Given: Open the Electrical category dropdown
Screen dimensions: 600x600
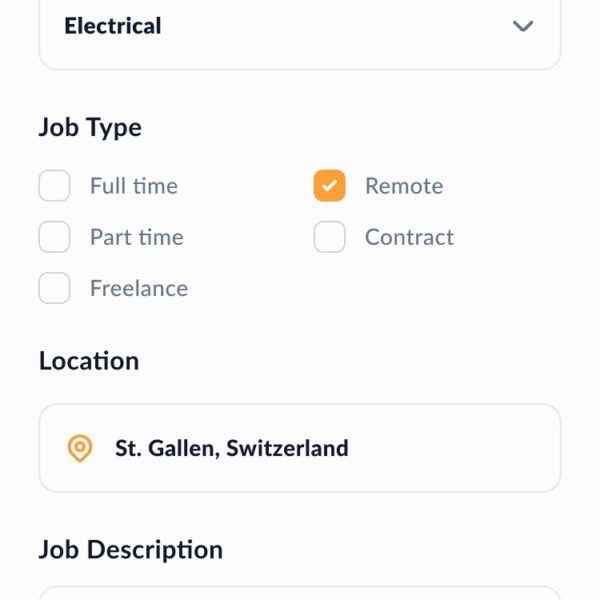Looking at the screenshot, I should [299, 27].
